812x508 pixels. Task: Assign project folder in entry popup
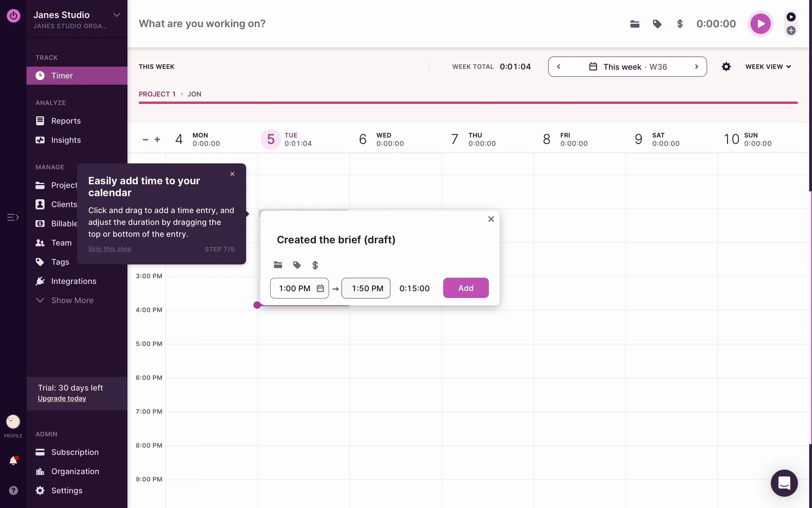tap(278, 265)
